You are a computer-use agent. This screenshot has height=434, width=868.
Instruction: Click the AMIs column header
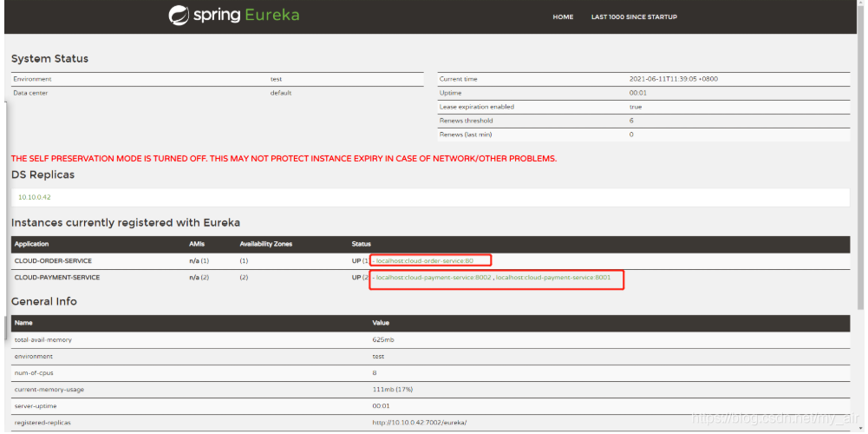[197, 244]
